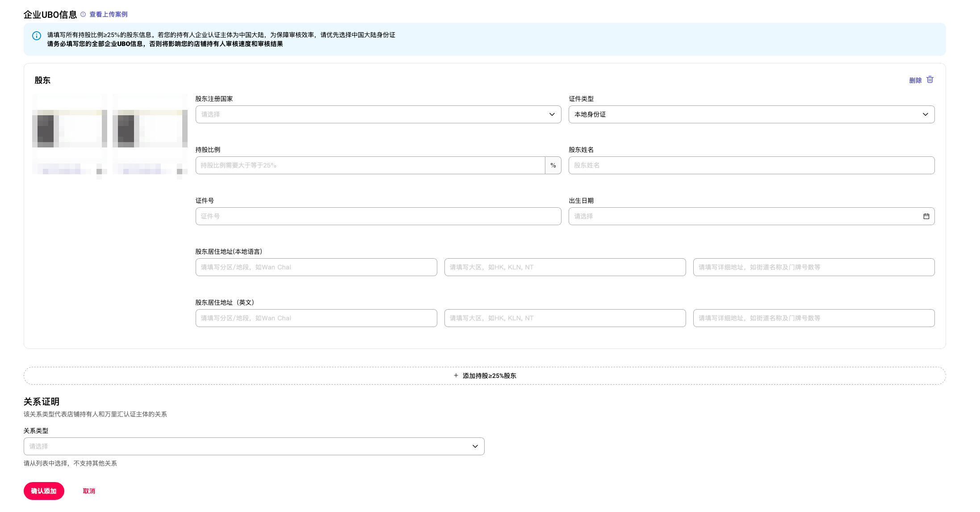The image size is (980, 512).
Task: Click the info icon beside 企业UBO信息
Action: coord(83,14)
